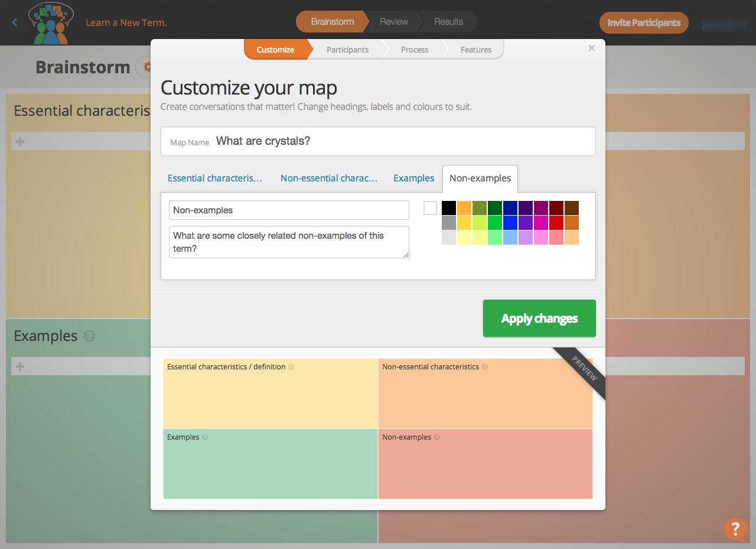Click the textarea resize handle corner

406,255
